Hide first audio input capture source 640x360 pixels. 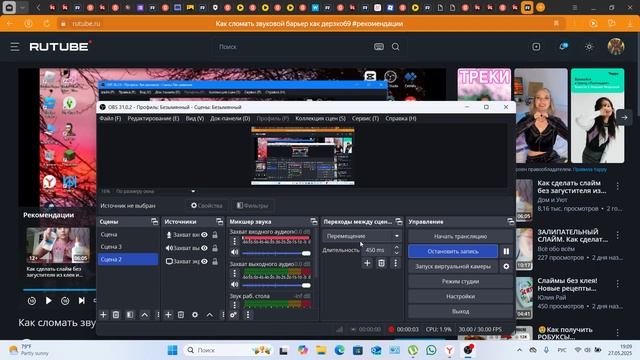point(204,235)
